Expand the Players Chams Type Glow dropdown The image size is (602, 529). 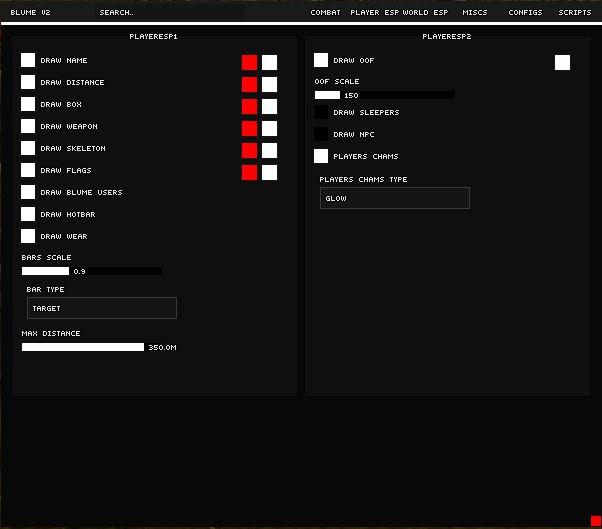[x=394, y=198]
